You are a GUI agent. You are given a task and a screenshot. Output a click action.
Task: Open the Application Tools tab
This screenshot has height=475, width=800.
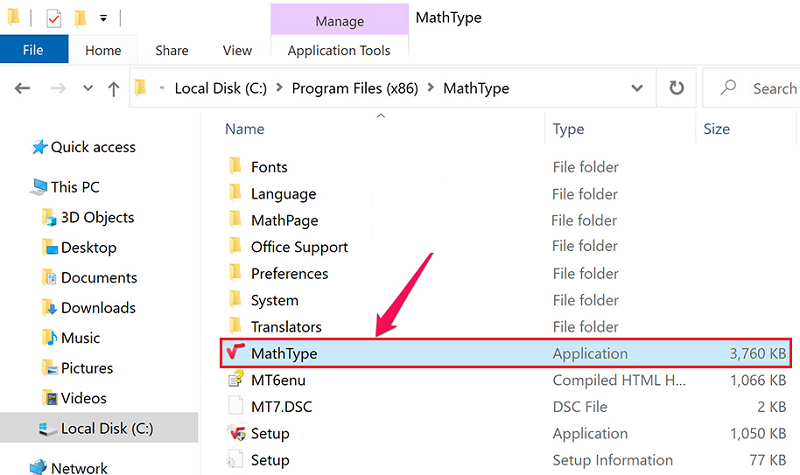(x=339, y=50)
